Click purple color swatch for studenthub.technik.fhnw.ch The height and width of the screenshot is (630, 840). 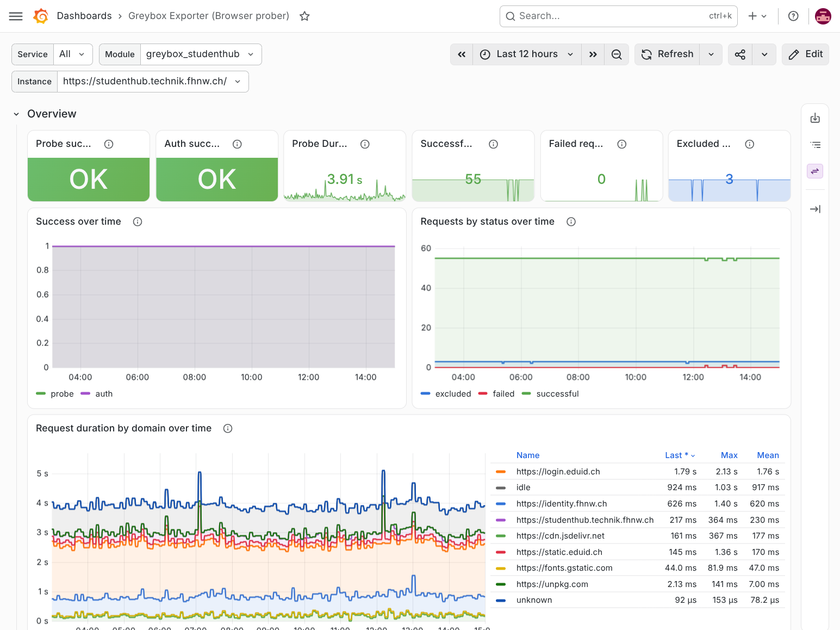[501, 520]
